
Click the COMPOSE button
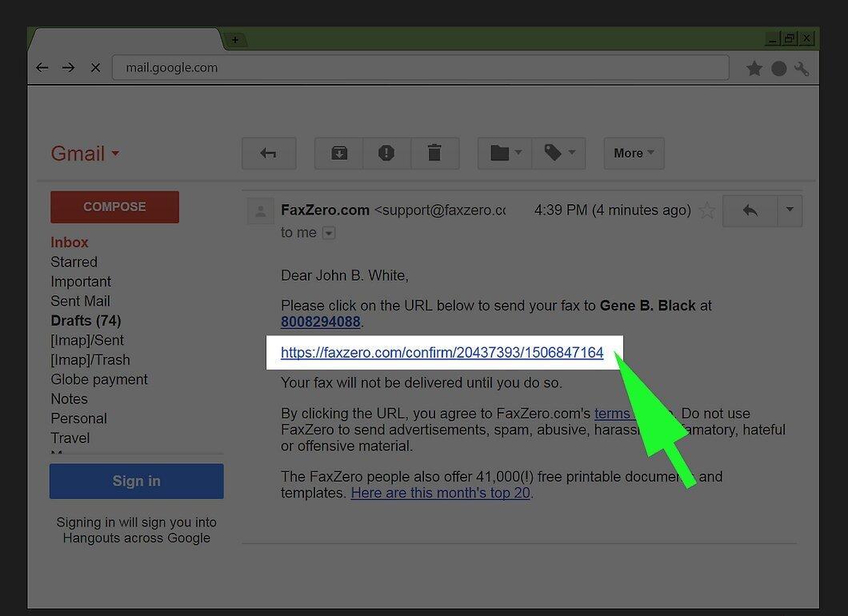114,207
